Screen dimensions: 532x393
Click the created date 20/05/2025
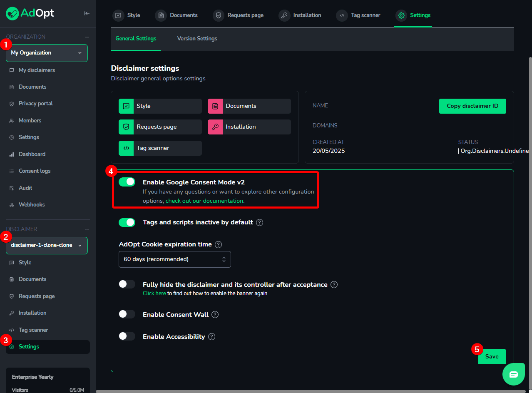(329, 151)
